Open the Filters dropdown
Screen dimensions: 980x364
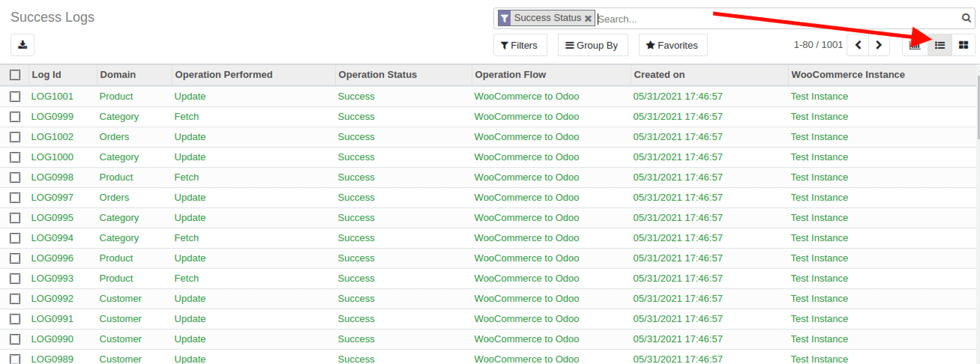tap(520, 45)
